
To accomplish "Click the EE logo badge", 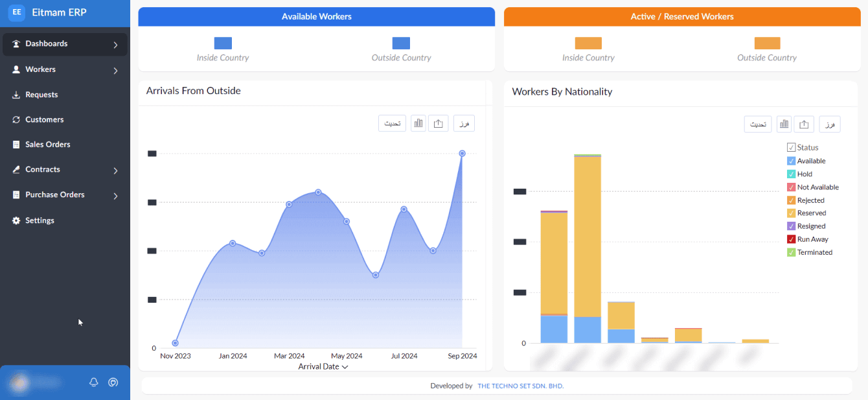I will pos(17,12).
